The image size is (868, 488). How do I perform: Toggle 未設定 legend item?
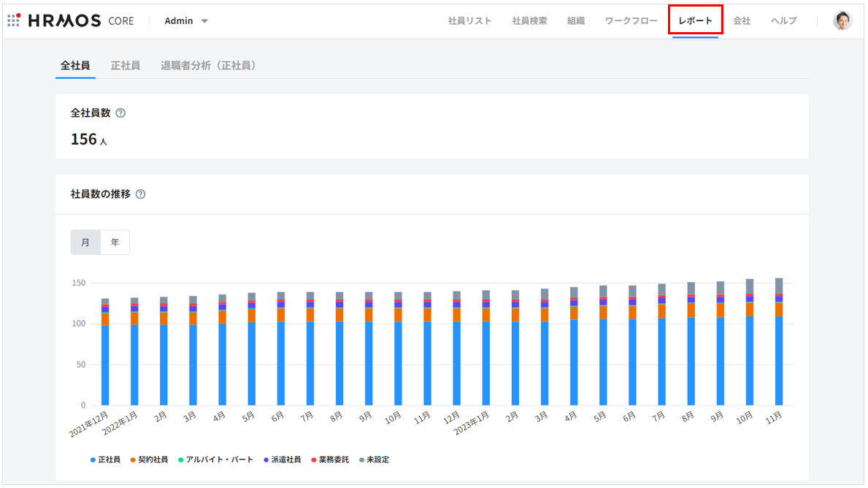tap(374, 460)
